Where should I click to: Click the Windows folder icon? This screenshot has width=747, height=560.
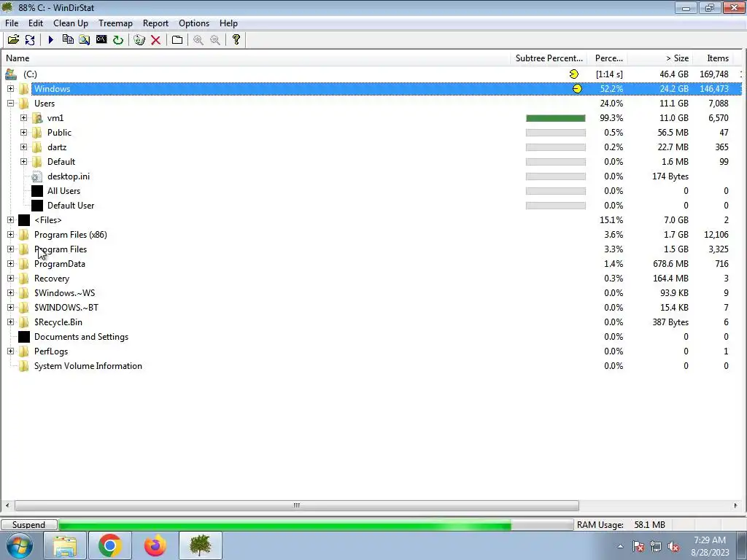pyautogui.click(x=24, y=89)
